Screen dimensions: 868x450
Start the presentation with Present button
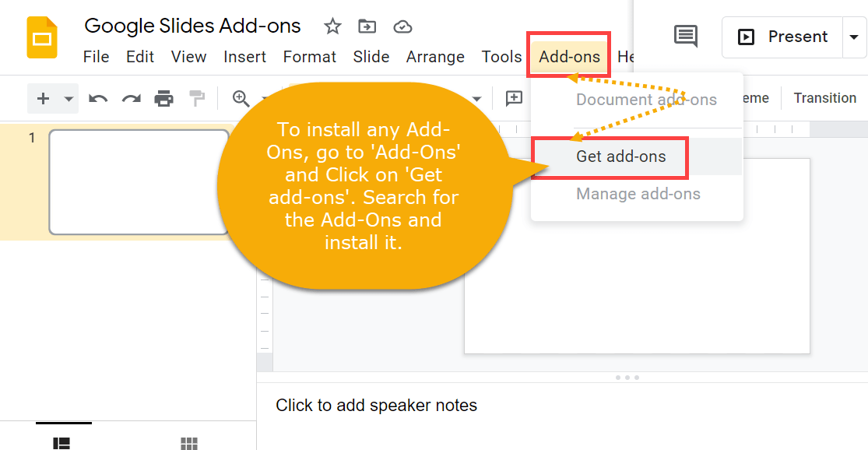pyautogui.click(x=782, y=37)
